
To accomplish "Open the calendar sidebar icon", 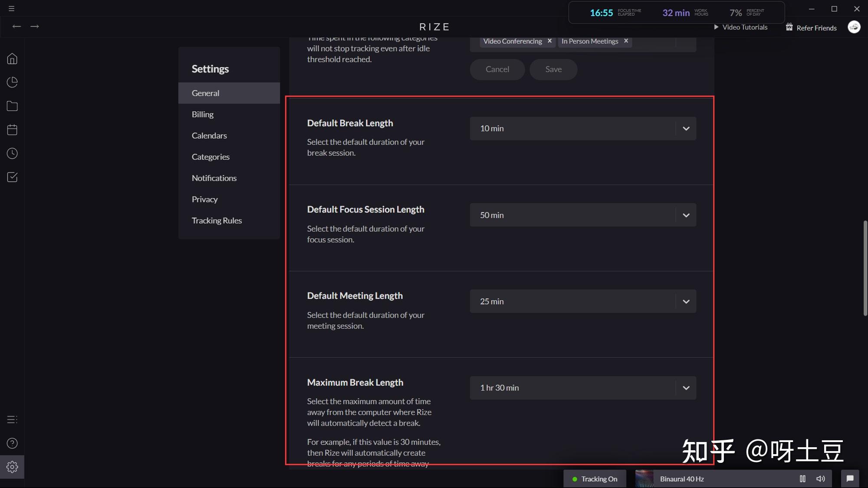I will coord(12,130).
